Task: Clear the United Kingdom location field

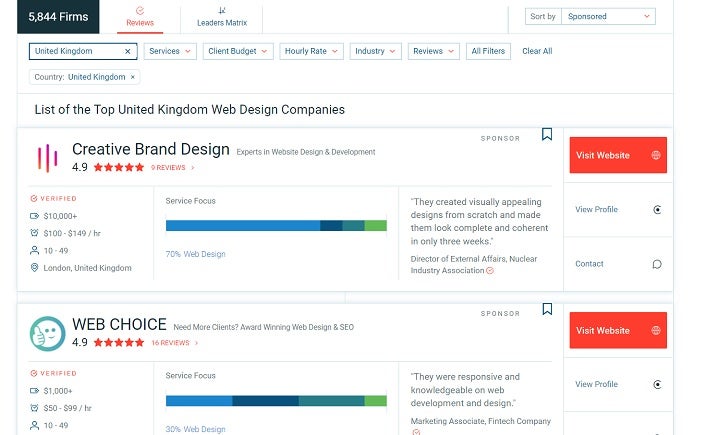Action: pyautogui.click(x=127, y=51)
